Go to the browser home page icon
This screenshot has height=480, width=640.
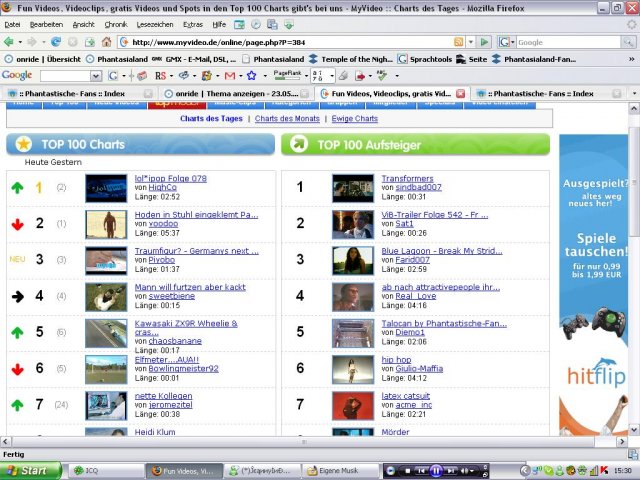pos(106,42)
